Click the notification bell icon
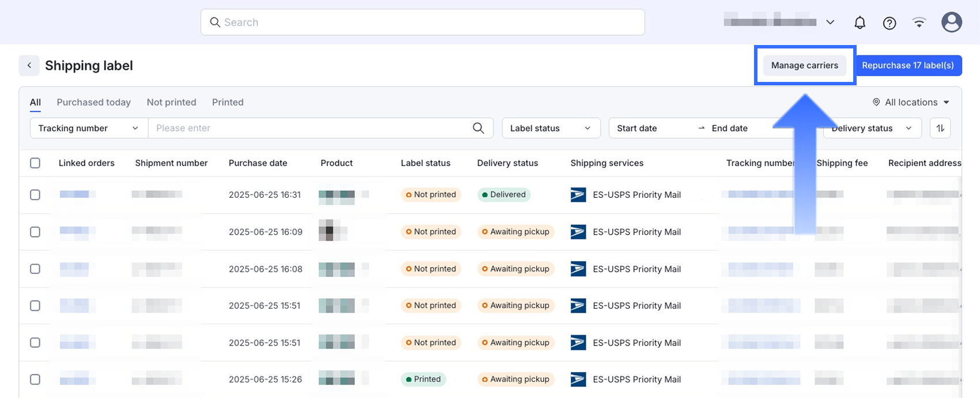 (x=860, y=22)
